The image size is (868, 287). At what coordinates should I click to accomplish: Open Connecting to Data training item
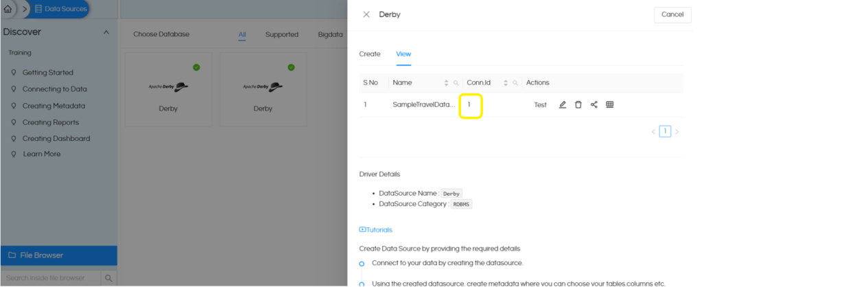point(55,89)
